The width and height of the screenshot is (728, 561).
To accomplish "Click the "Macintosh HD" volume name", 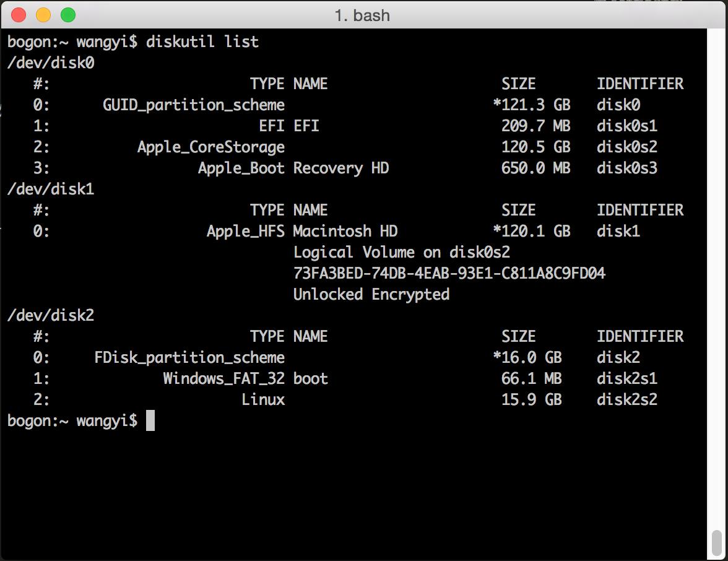I will 345,232.
